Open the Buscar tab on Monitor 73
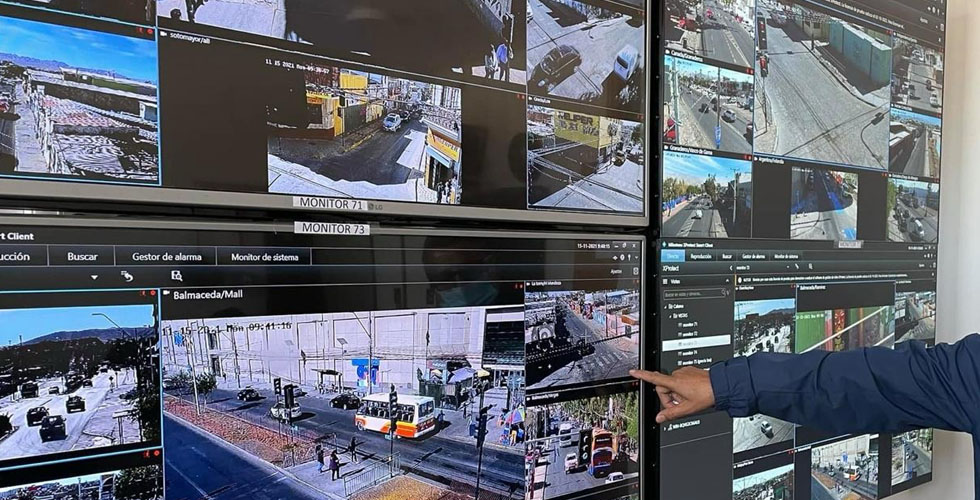Image resolution: width=980 pixels, height=500 pixels. click(82, 256)
